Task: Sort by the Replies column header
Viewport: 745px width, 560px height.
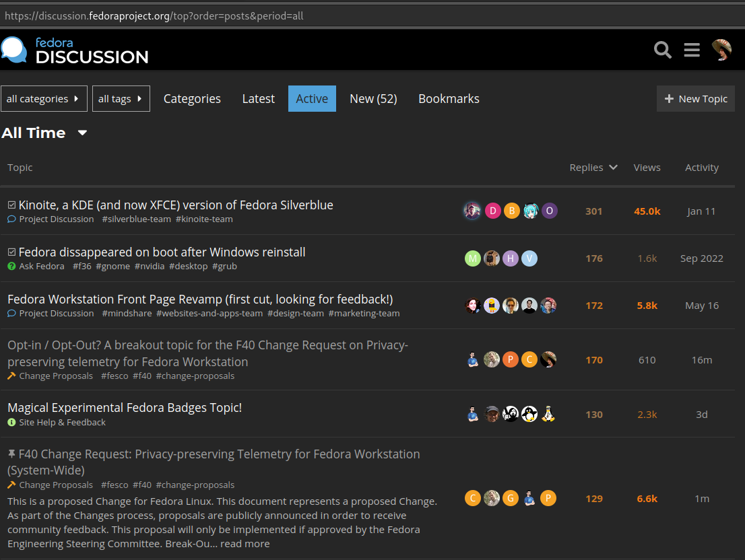Action: (x=593, y=168)
